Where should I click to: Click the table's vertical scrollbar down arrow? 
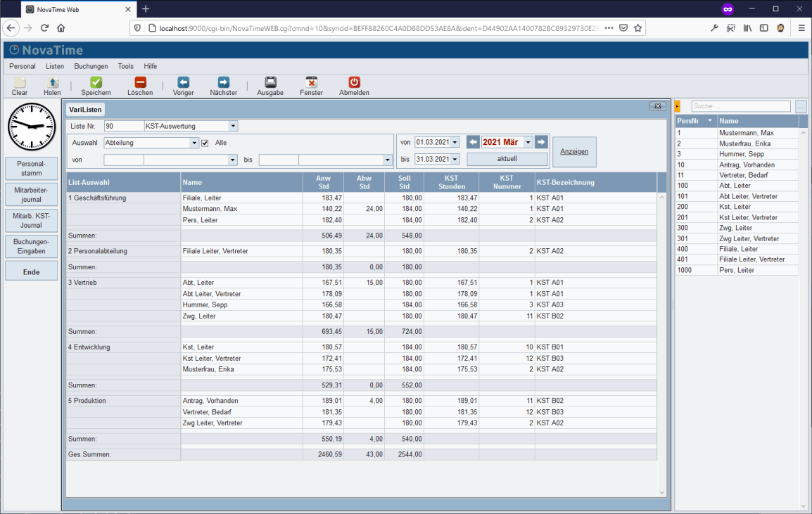tap(662, 493)
